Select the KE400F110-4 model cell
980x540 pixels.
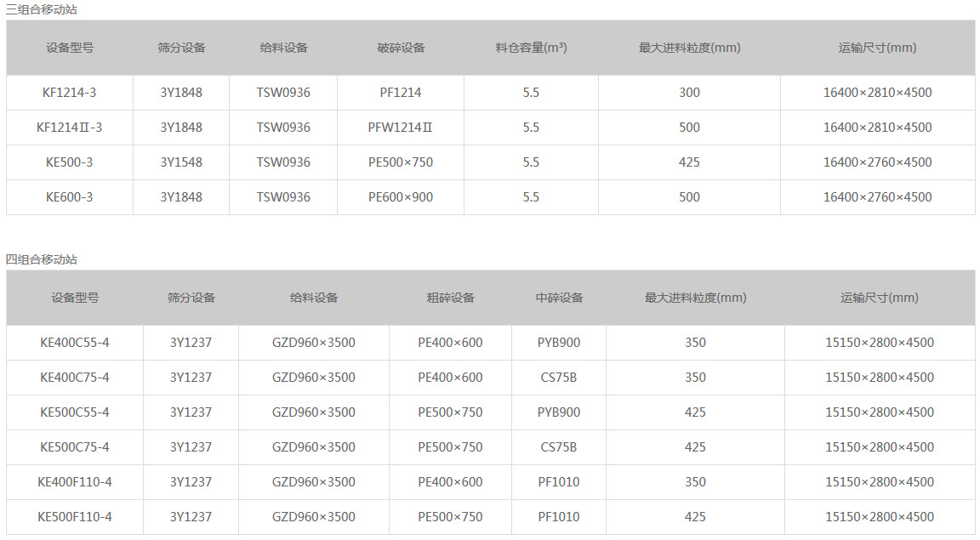(75, 482)
